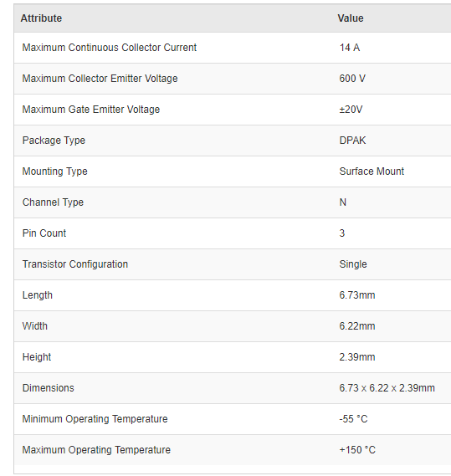Click the Attribute column header
The height and width of the screenshot is (476, 451).
point(41,18)
